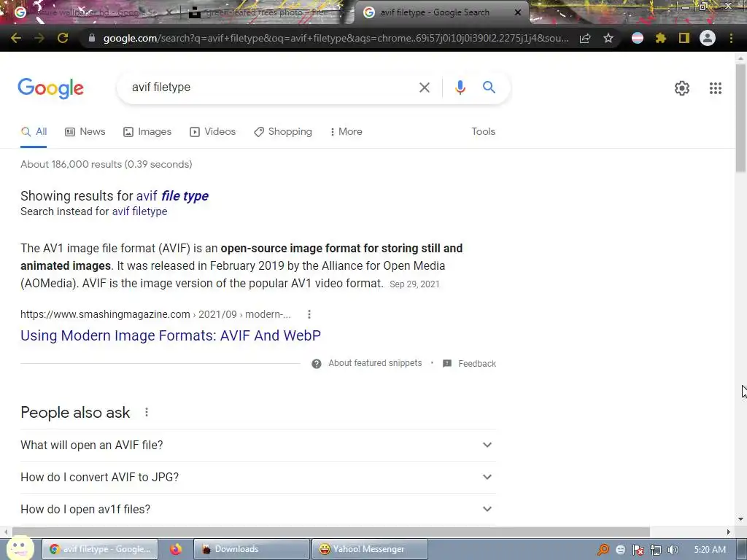Image resolution: width=747 pixels, height=560 pixels.
Task: Click the search magnifier tray icon
Action: click(x=603, y=550)
